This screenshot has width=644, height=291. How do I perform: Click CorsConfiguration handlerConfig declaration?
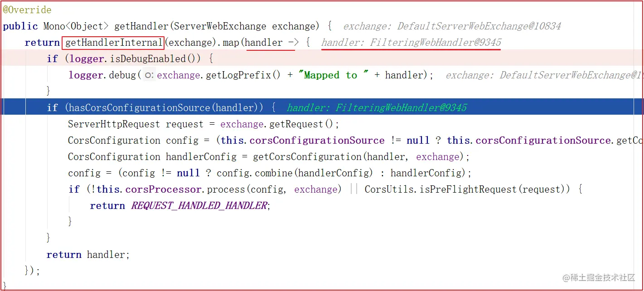point(152,157)
